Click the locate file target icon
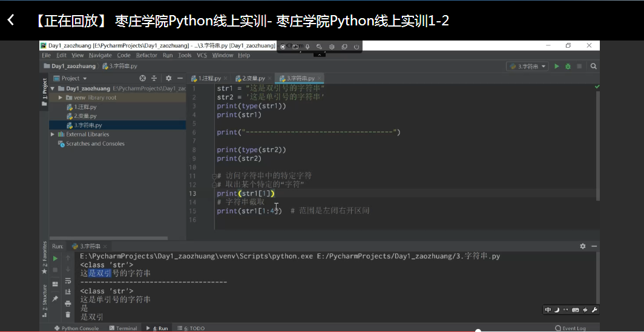644x332 pixels. [143, 78]
